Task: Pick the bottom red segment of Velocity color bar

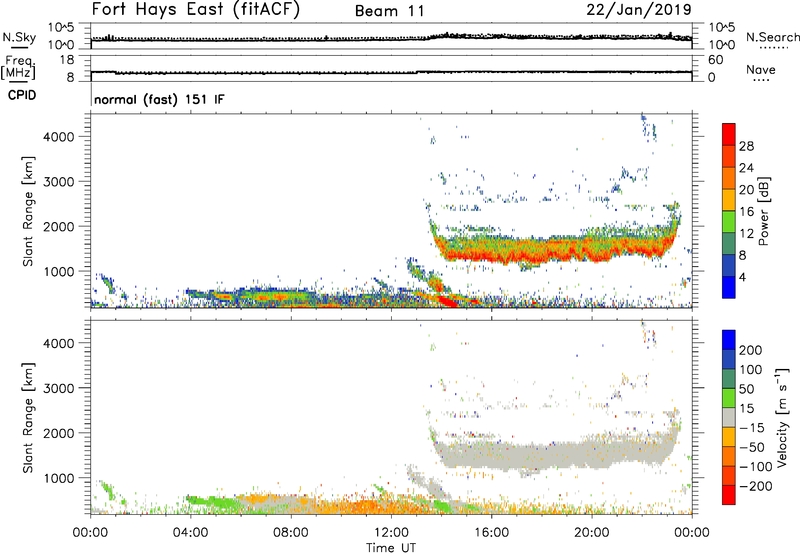Action: click(729, 495)
